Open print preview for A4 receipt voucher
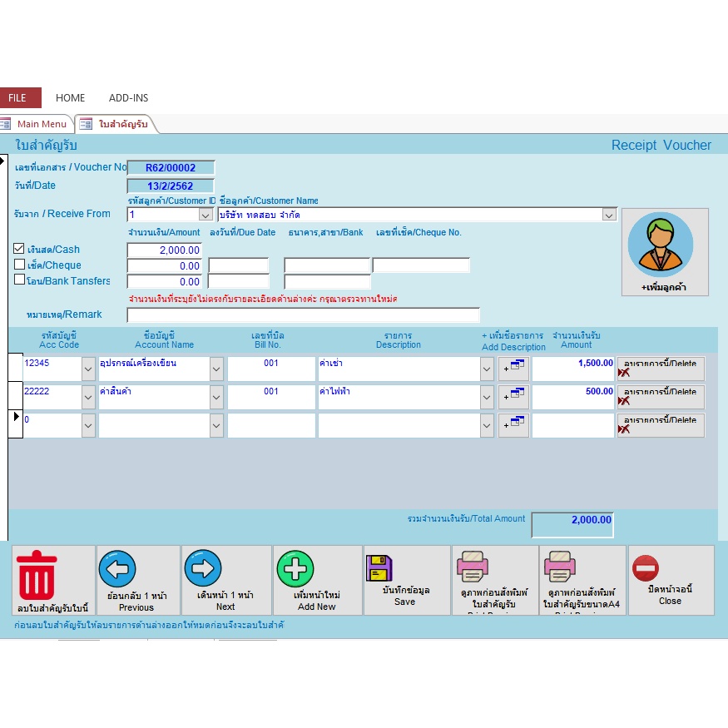The width and height of the screenshot is (728, 728). click(x=560, y=569)
